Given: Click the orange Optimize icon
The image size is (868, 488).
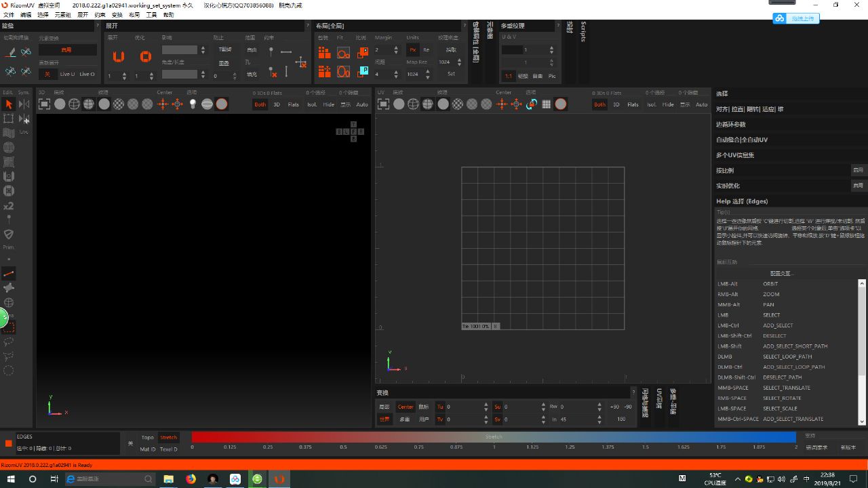Looking at the screenshot, I should tap(145, 57).
